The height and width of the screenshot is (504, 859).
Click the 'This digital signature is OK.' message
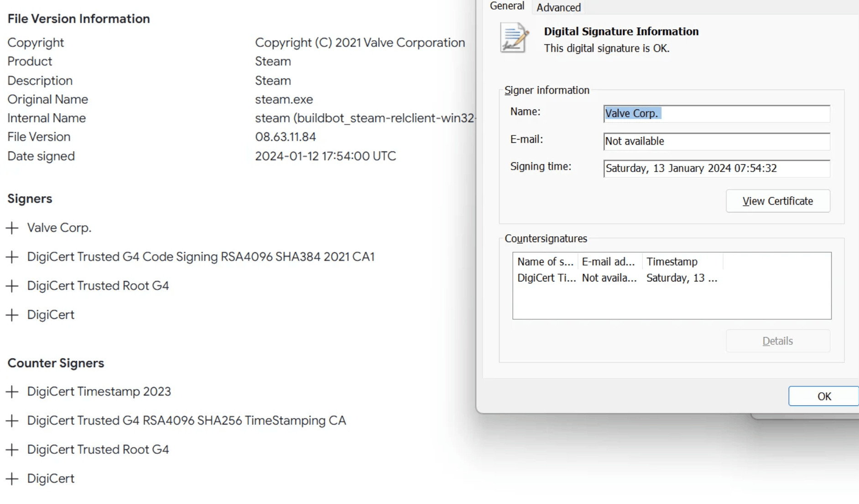pos(606,48)
